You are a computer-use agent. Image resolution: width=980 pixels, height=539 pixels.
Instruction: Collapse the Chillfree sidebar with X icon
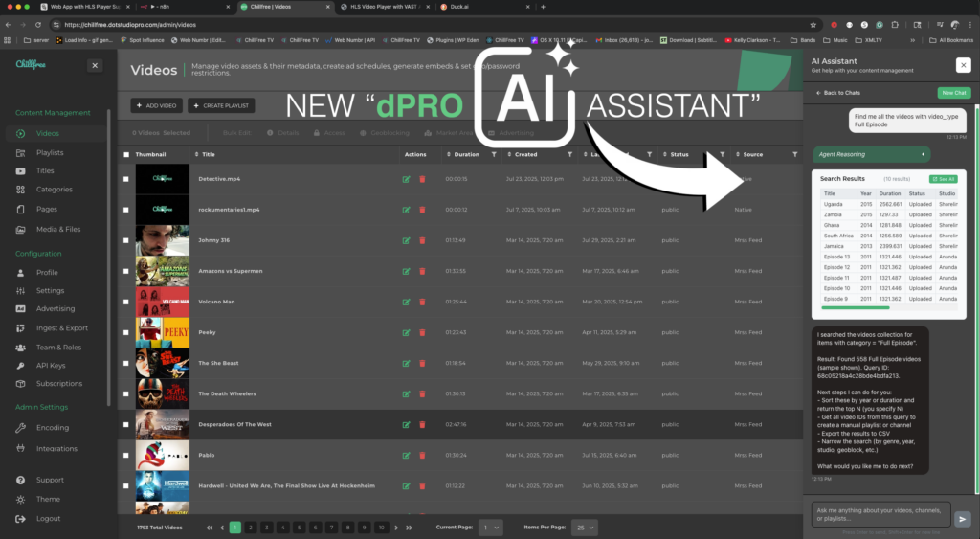pos(95,65)
